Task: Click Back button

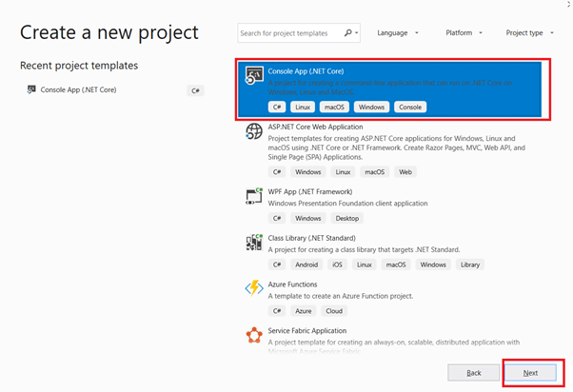Action: pyautogui.click(x=474, y=373)
